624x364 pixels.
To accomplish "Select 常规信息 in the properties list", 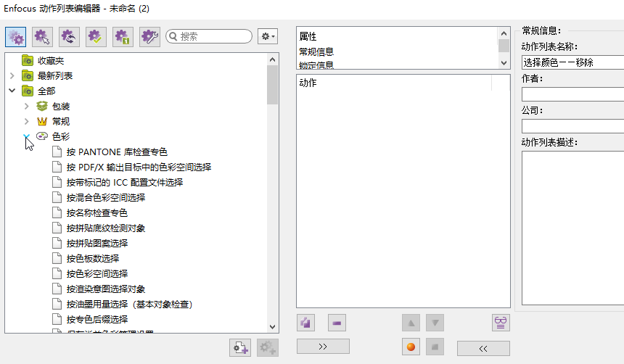I will click(316, 51).
